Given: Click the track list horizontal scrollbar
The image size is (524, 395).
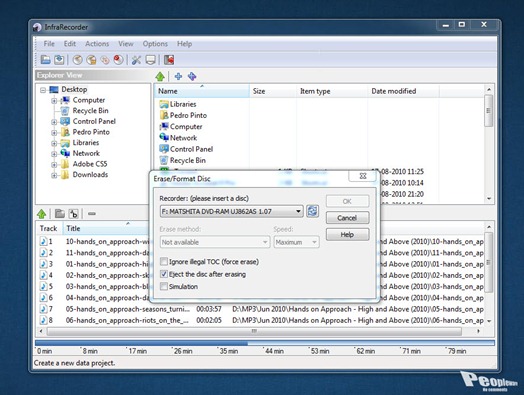Looking at the screenshot, I should point(254,331).
